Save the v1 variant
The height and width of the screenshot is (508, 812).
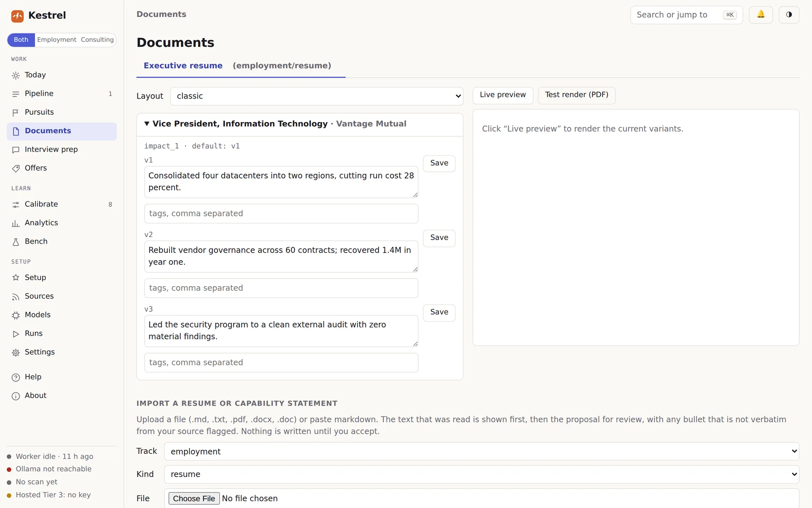tap(439, 163)
